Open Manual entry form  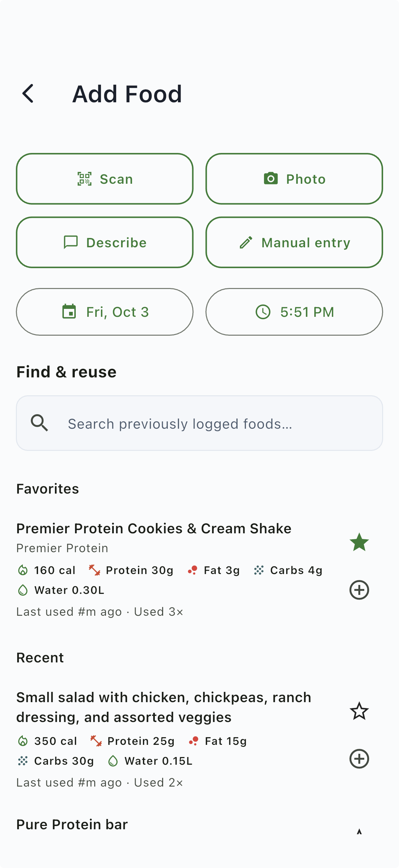(294, 243)
